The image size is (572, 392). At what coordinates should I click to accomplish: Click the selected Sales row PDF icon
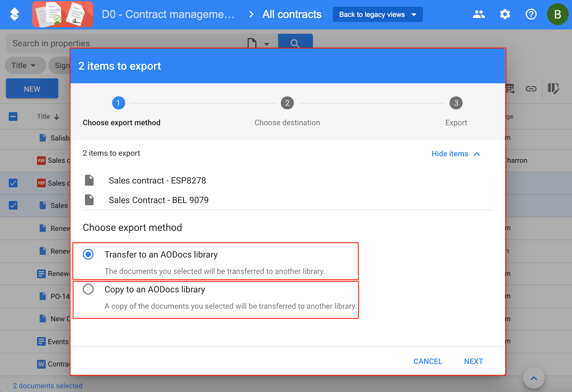click(41, 183)
